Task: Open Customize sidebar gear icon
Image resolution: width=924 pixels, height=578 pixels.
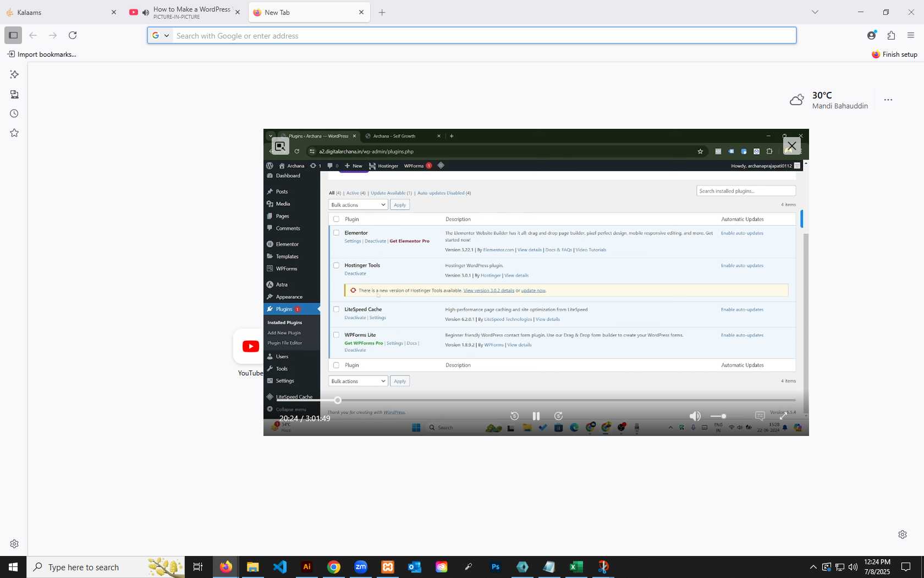Action: (14, 544)
